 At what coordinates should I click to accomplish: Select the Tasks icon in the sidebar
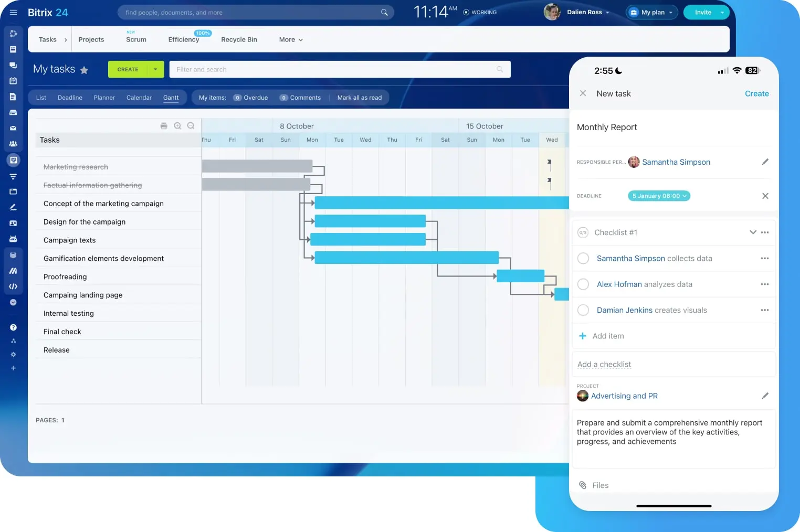coord(13,160)
